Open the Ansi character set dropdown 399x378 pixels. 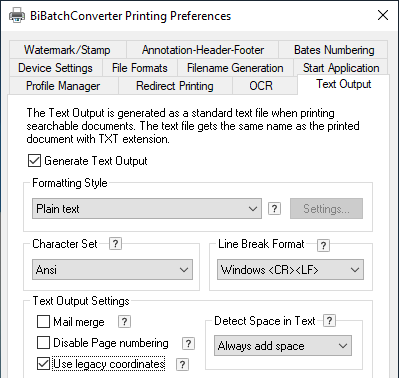click(x=113, y=269)
